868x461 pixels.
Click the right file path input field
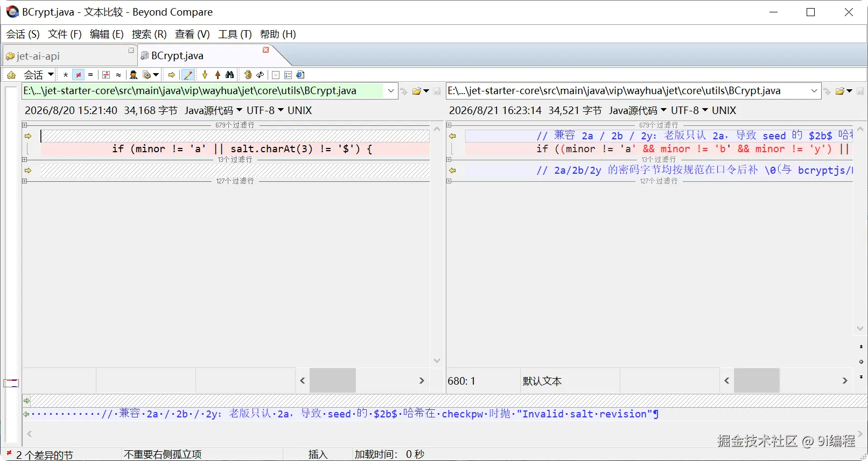627,91
